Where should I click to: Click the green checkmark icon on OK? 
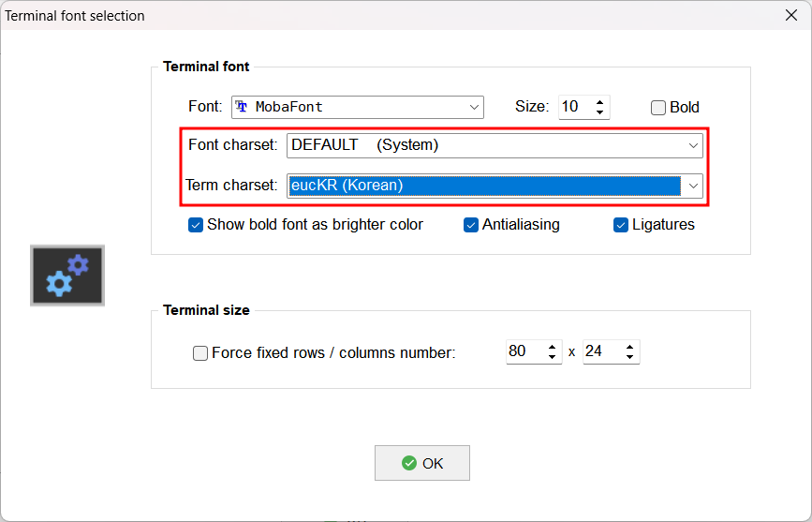[409, 463]
